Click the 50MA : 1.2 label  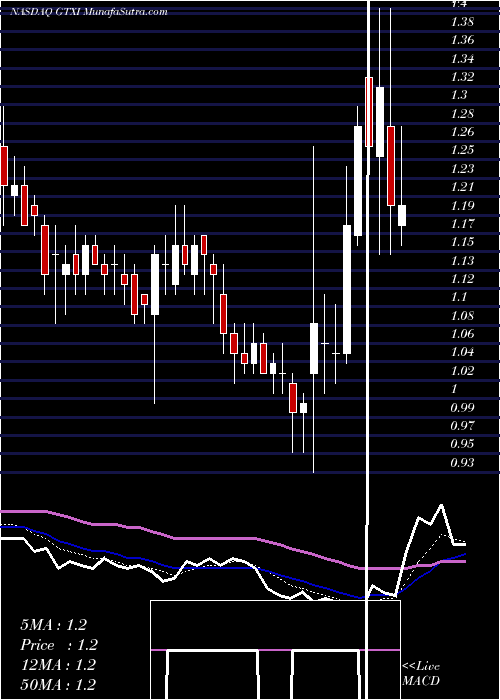(58, 685)
